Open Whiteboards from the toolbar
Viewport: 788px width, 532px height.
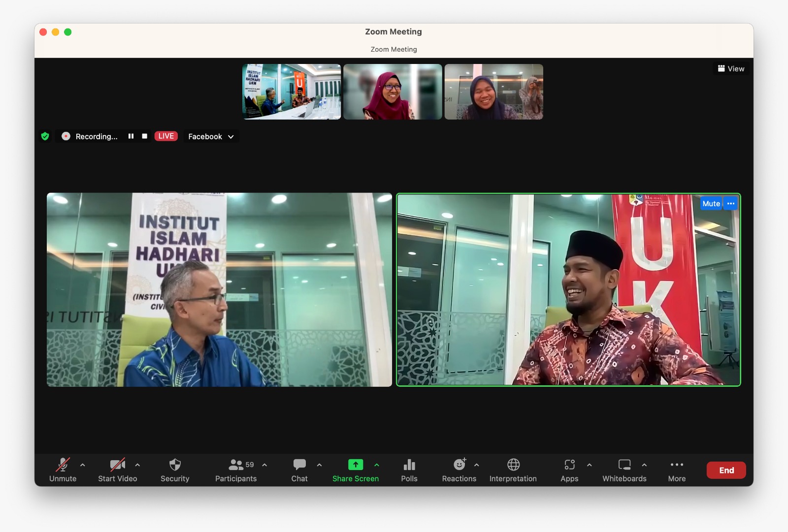click(x=624, y=470)
